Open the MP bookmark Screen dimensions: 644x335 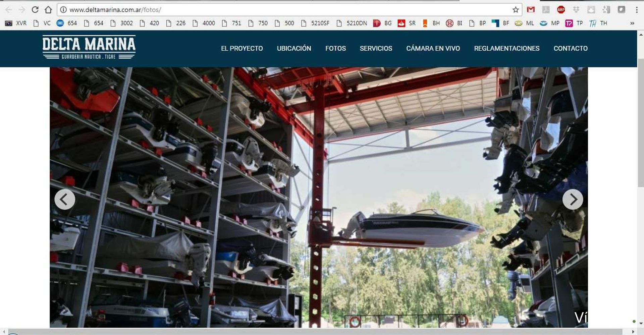tap(549, 23)
